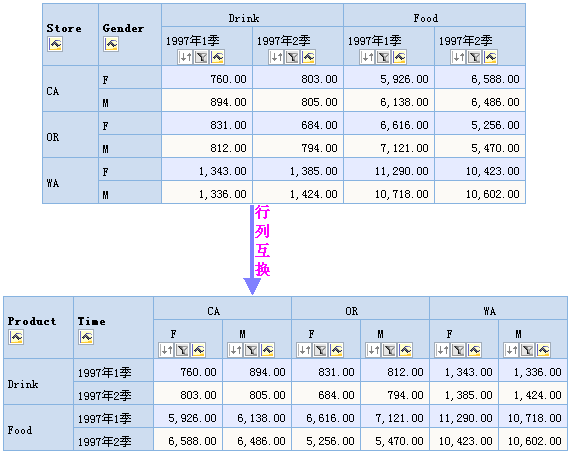The height and width of the screenshot is (454, 570).
Task: Sort the Drink 1997年1季 column
Action: coord(185,57)
